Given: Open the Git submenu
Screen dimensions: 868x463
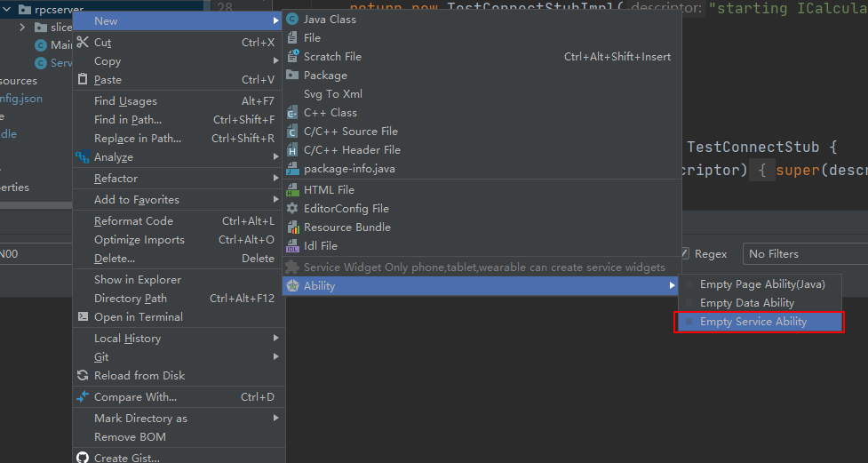Looking at the screenshot, I should click(x=179, y=356).
